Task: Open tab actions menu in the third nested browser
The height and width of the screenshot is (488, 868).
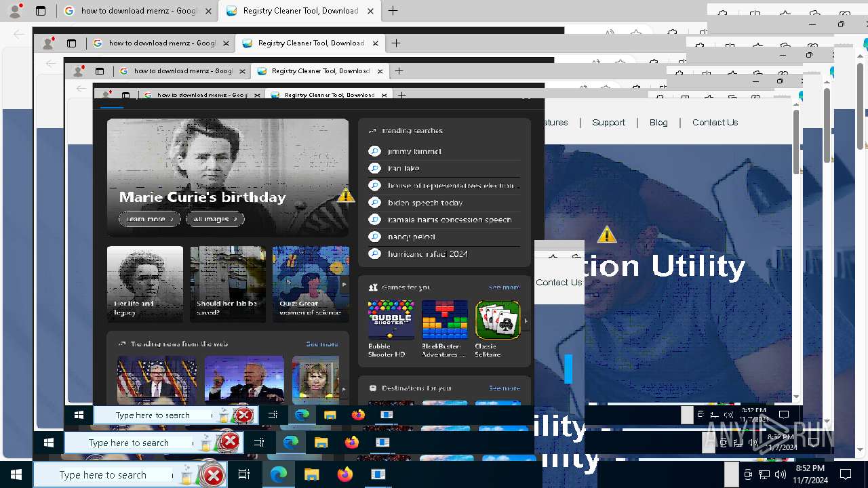Action: pos(99,70)
